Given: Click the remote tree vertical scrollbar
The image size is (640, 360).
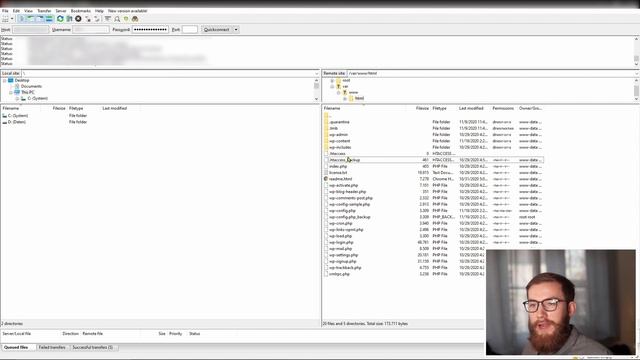Looking at the screenshot, I should click(636, 89).
